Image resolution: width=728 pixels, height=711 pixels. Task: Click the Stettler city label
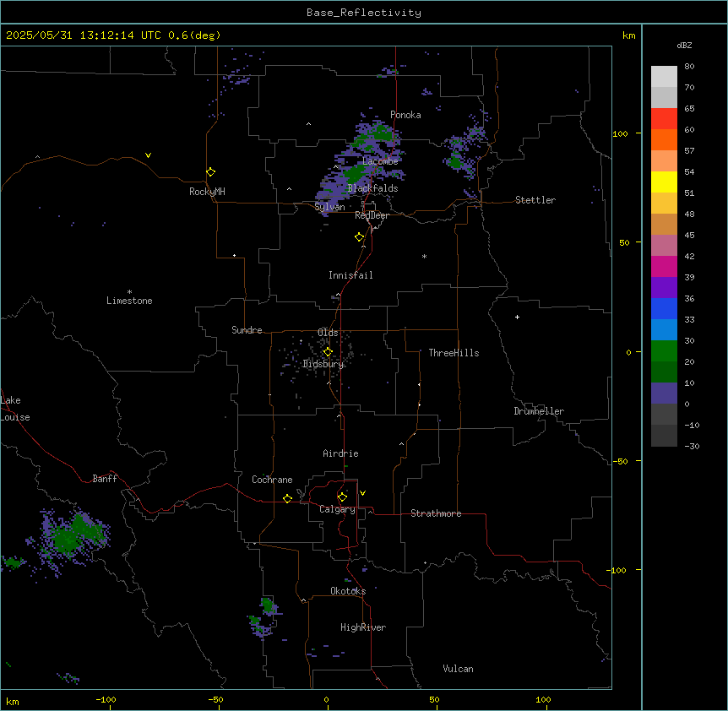(535, 200)
